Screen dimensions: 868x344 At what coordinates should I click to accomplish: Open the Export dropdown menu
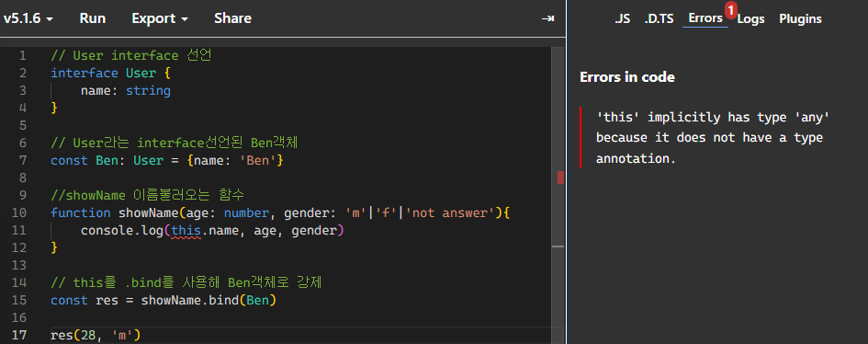tap(160, 18)
